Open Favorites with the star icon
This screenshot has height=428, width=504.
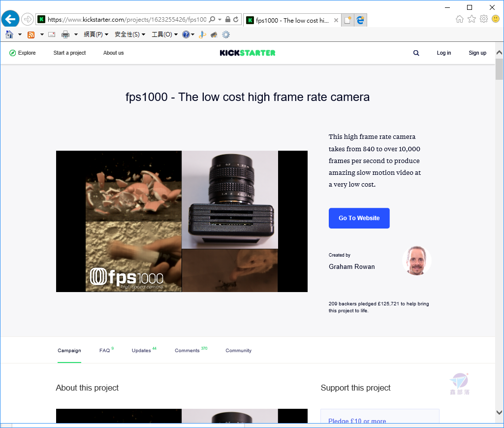point(472,19)
